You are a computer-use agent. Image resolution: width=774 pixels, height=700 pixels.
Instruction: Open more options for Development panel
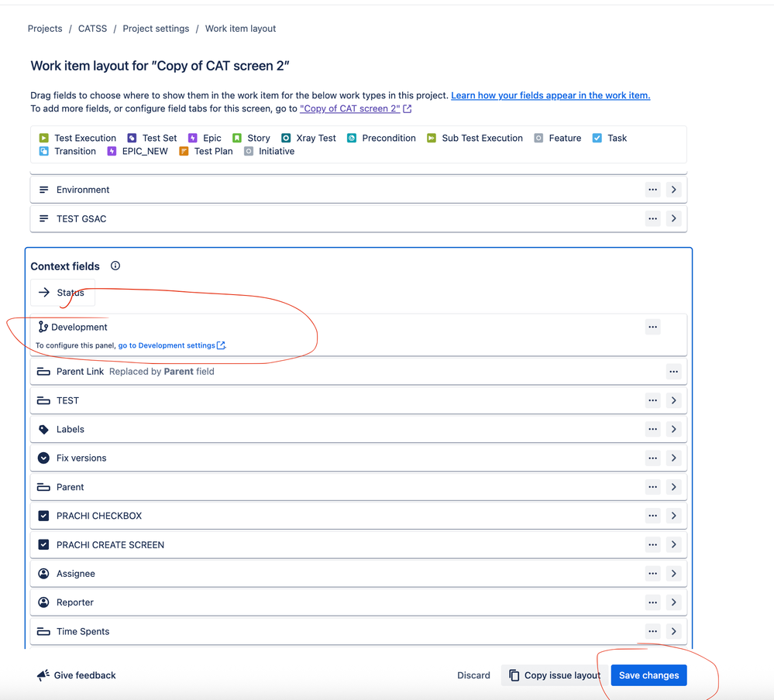pos(652,327)
